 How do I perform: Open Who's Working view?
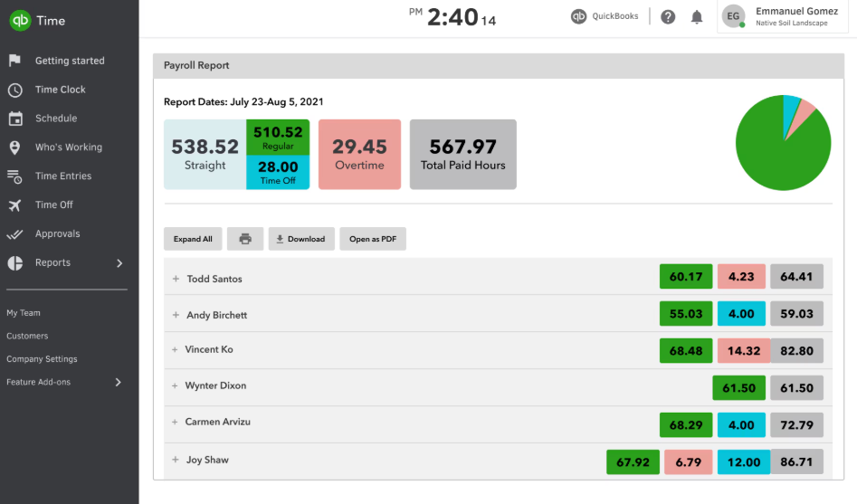[x=69, y=147]
